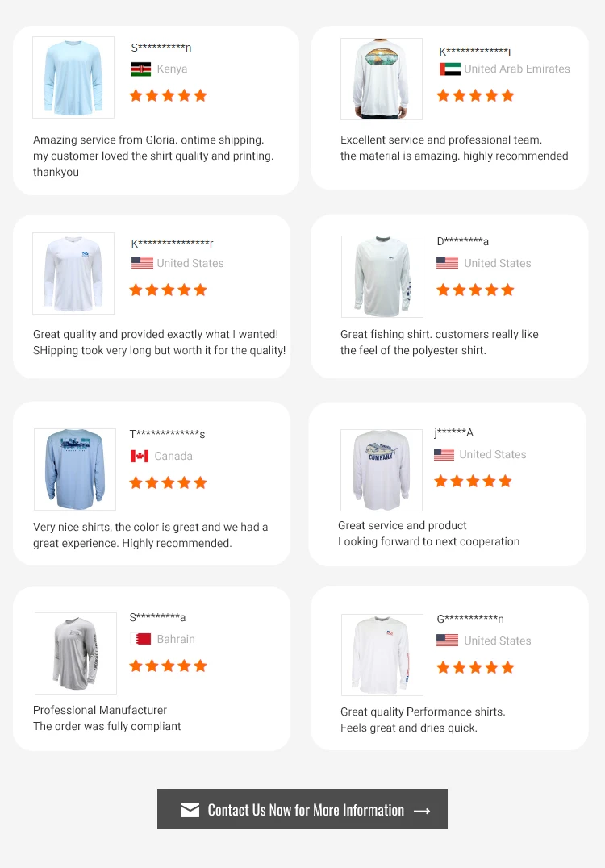
Task: Click the Kenya flag icon
Action: [x=141, y=69]
